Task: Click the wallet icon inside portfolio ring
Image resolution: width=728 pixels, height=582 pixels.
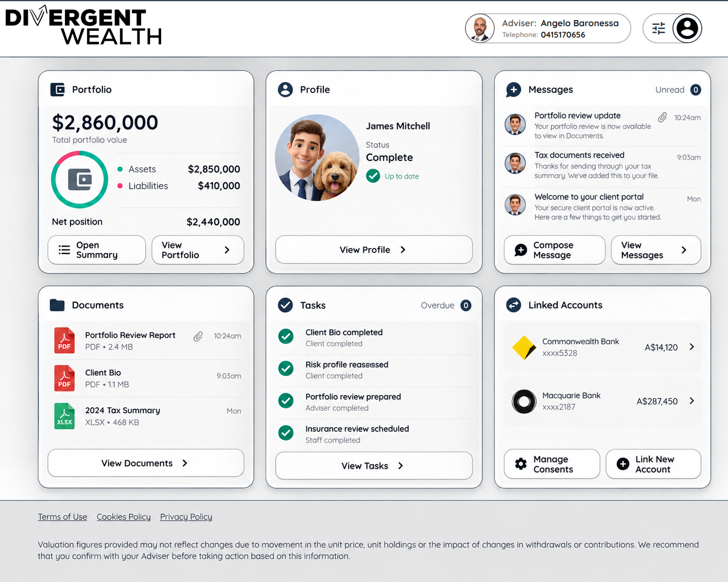Action: [80, 180]
